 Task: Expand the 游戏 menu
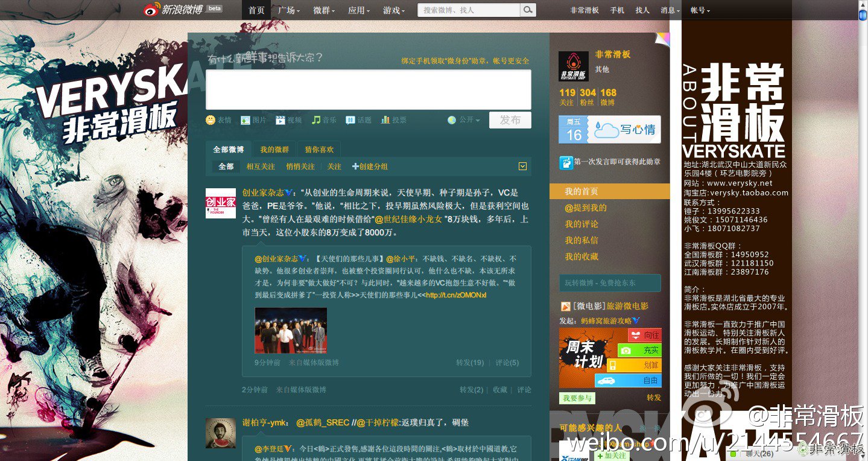[394, 10]
